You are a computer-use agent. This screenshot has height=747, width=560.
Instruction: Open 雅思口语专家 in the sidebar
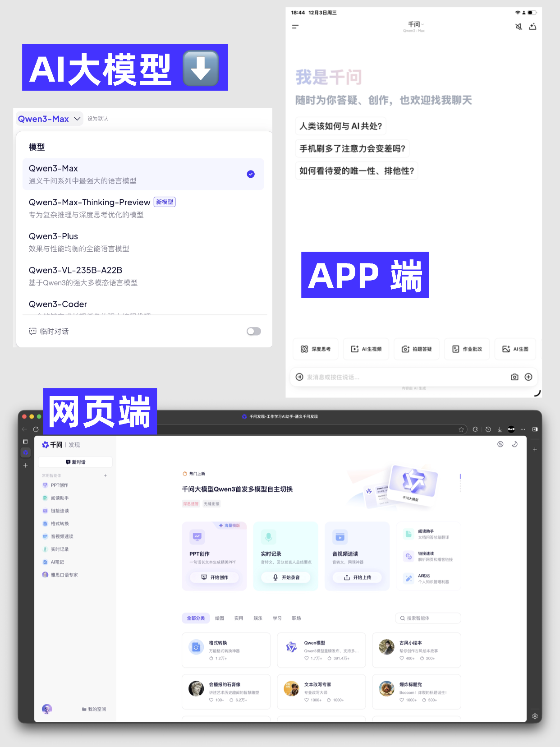(x=60, y=575)
